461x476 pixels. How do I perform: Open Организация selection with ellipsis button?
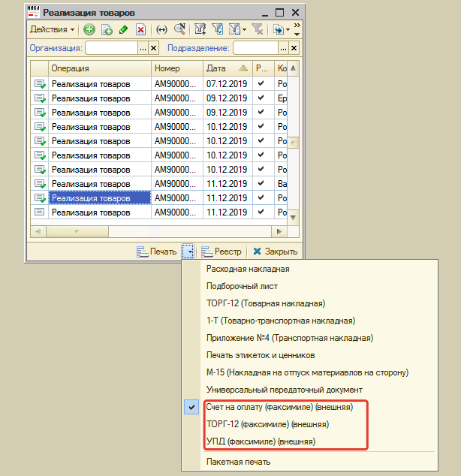pos(143,48)
